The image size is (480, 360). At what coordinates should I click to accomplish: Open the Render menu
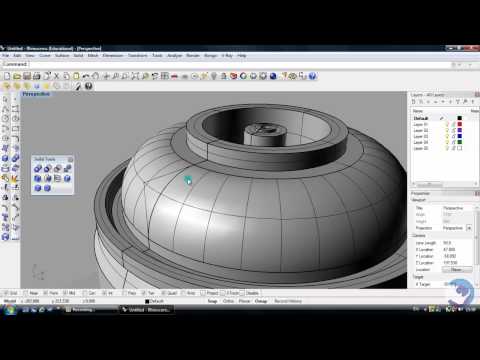pos(193,55)
